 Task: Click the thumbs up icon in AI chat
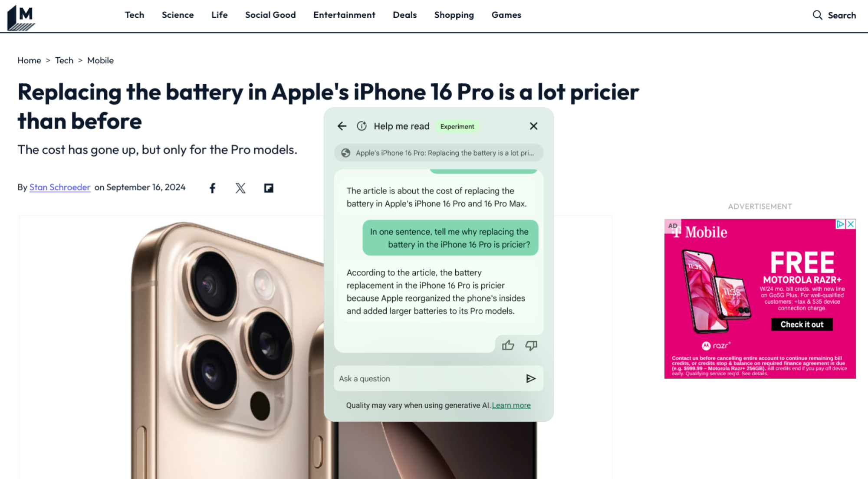click(x=508, y=344)
